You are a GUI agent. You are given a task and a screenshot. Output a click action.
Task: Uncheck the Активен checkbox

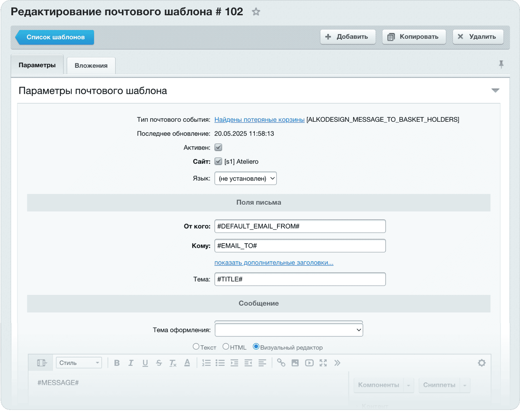218,147
